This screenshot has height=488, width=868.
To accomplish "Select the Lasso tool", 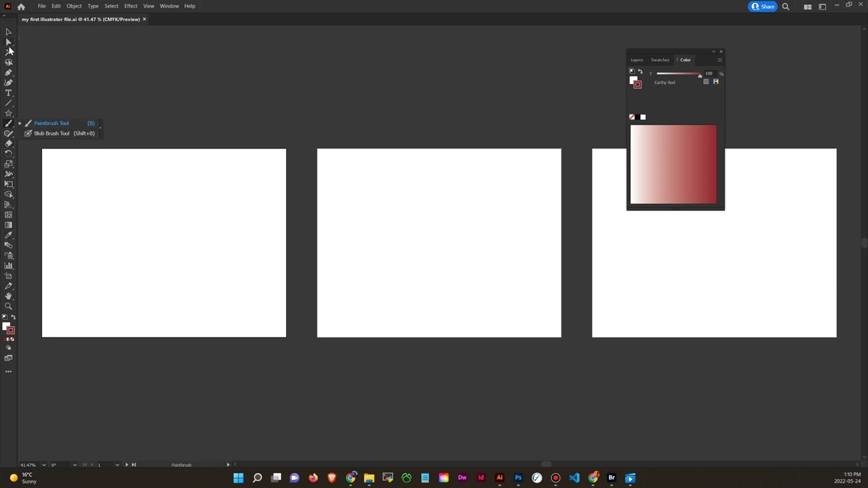I will point(8,62).
